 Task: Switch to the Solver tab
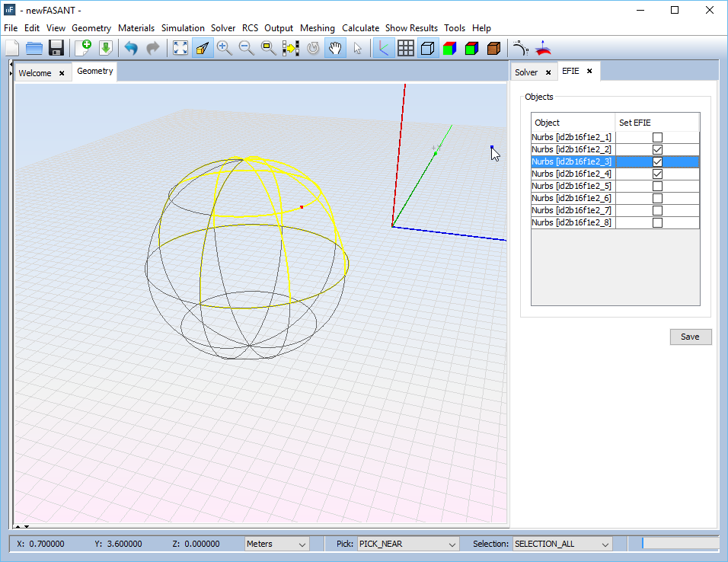(x=526, y=72)
